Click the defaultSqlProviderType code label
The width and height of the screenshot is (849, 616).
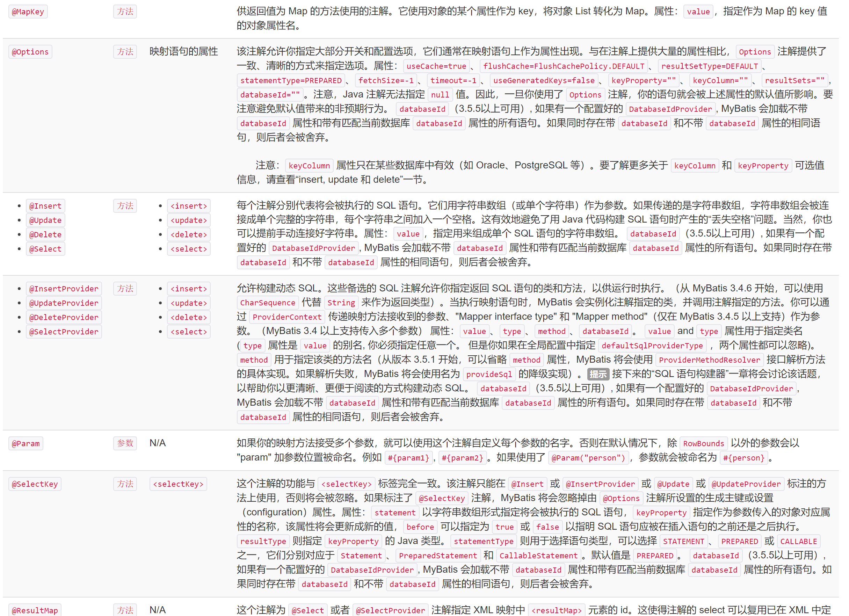tap(653, 345)
